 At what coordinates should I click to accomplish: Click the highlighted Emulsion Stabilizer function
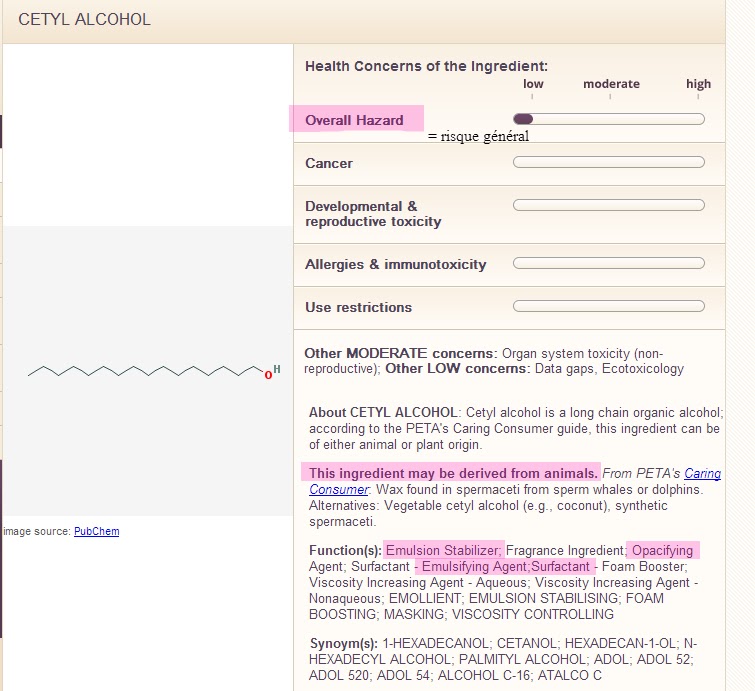click(443, 550)
